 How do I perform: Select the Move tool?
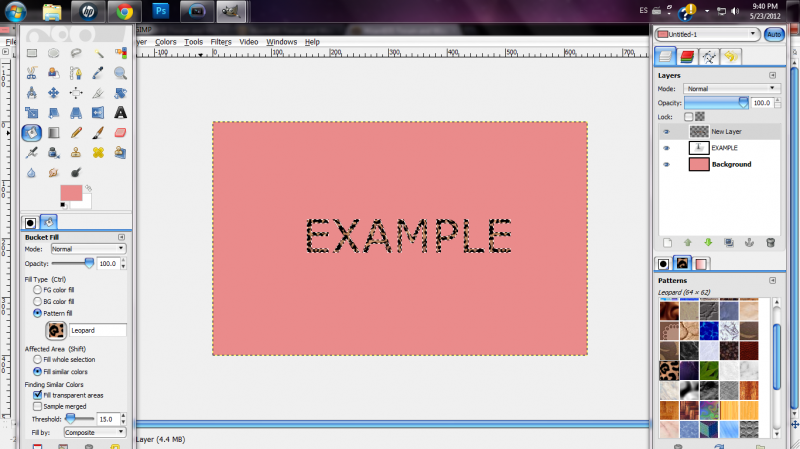54,93
